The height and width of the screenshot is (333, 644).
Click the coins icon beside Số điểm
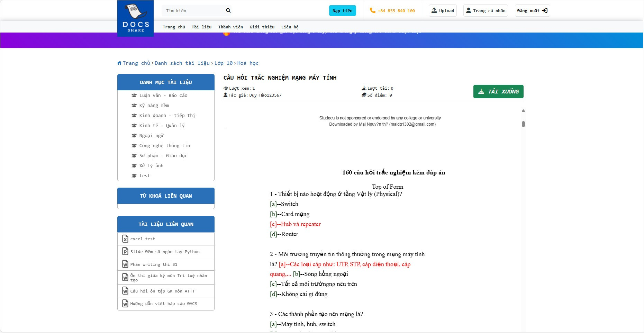tap(364, 95)
